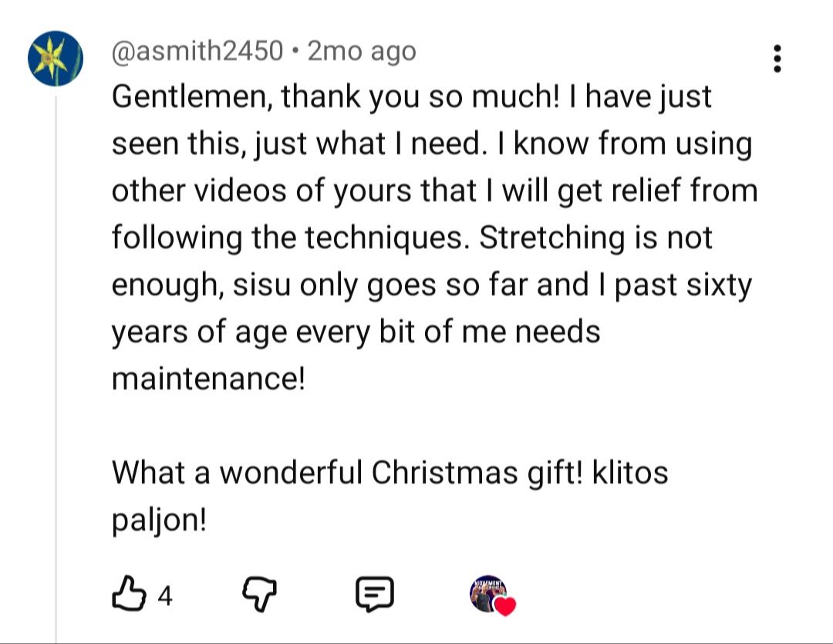Image resolution: width=833 pixels, height=644 pixels.
Task: Open the reply icon for this comment
Action: coord(374,594)
